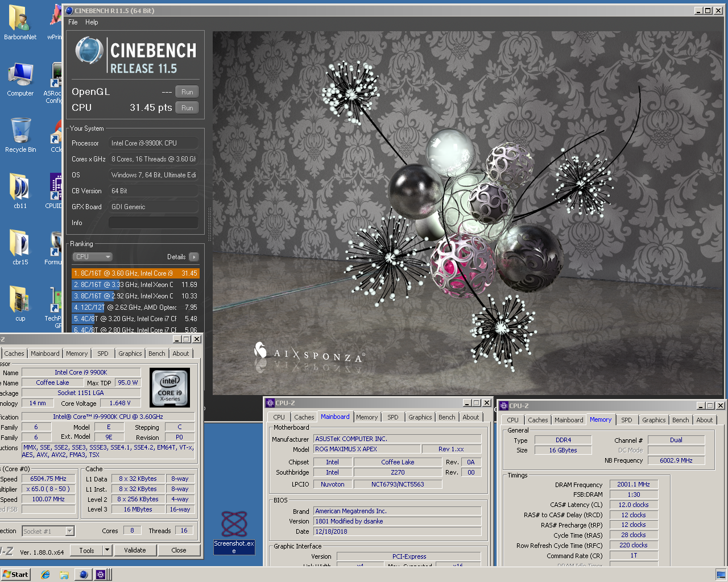This screenshot has height=582, width=728.
Task: Click the Cinebench logo sphere
Action: [89, 50]
